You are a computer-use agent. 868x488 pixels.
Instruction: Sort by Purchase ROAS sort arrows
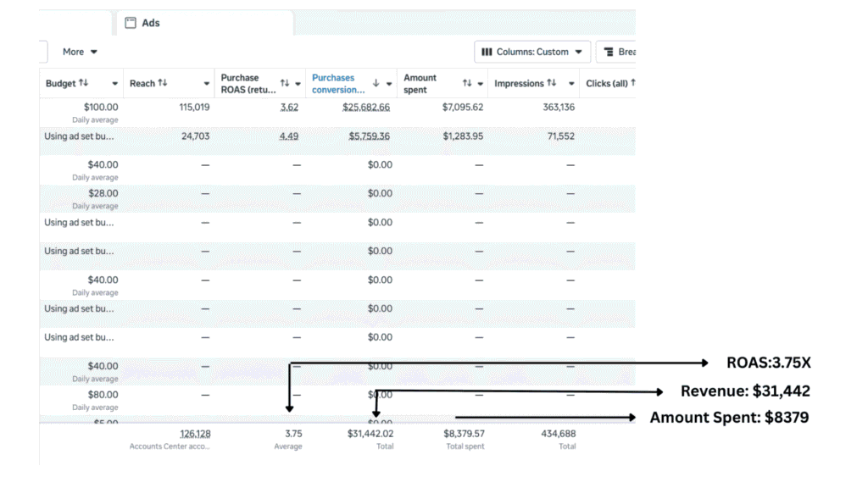pyautogui.click(x=285, y=83)
